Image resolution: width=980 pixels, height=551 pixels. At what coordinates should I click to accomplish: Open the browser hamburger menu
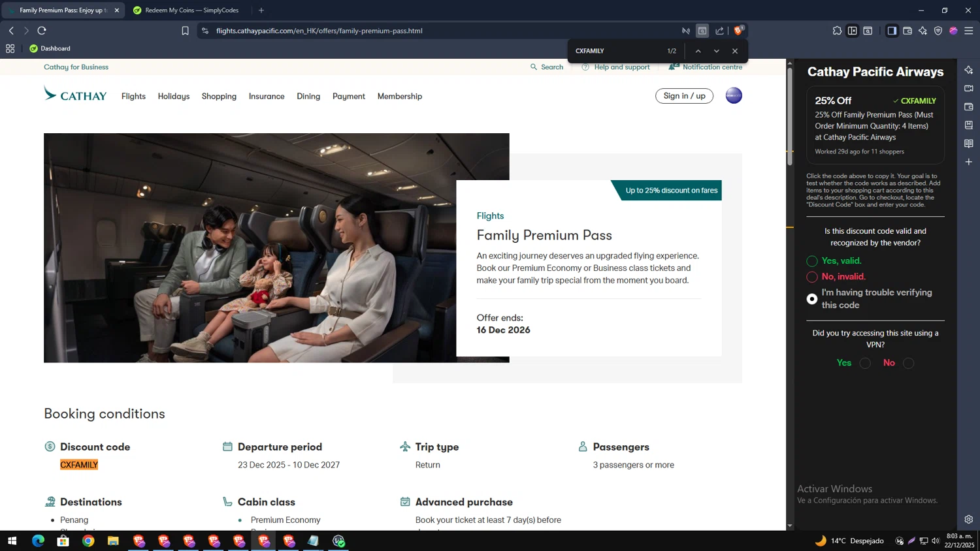click(969, 31)
